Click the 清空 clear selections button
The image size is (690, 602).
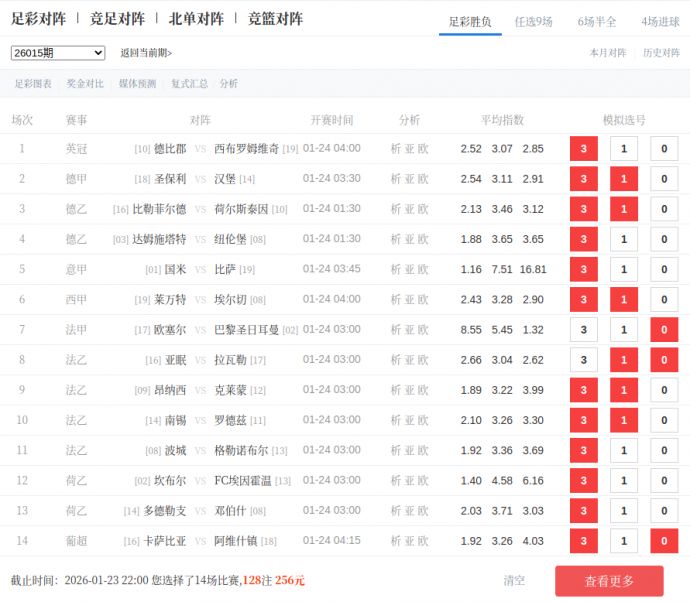(x=514, y=580)
